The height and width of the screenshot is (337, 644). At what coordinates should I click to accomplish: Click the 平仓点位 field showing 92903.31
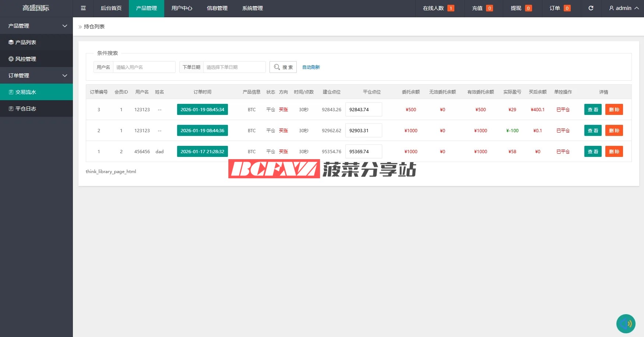point(363,130)
